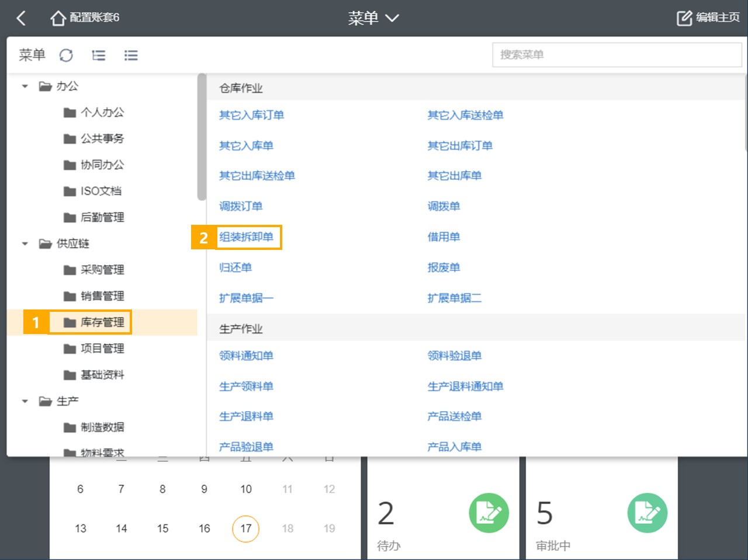Screen dimensions: 748x560
Task: Open the 生产领料单 link
Action: click(x=246, y=387)
